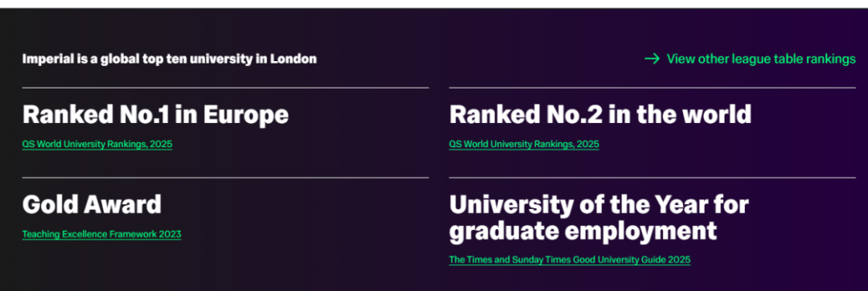Screen dimensions: 868x291
Task: Click the graduate employment heading line
Action: click(583, 231)
